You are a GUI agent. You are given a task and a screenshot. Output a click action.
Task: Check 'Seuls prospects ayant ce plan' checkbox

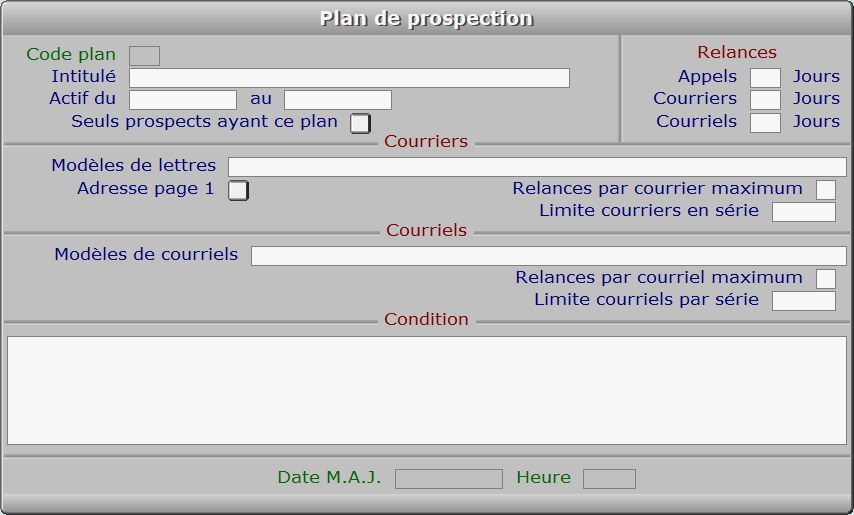pyautogui.click(x=360, y=123)
